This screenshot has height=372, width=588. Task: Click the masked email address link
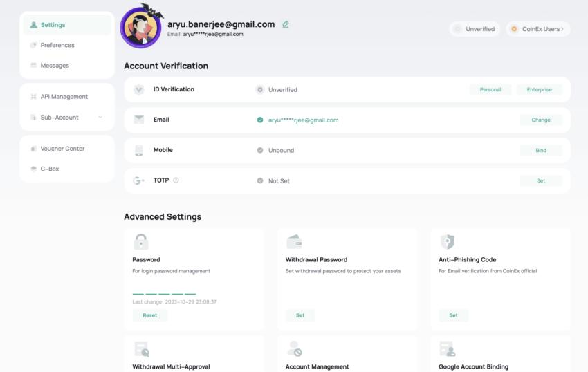[x=304, y=120]
